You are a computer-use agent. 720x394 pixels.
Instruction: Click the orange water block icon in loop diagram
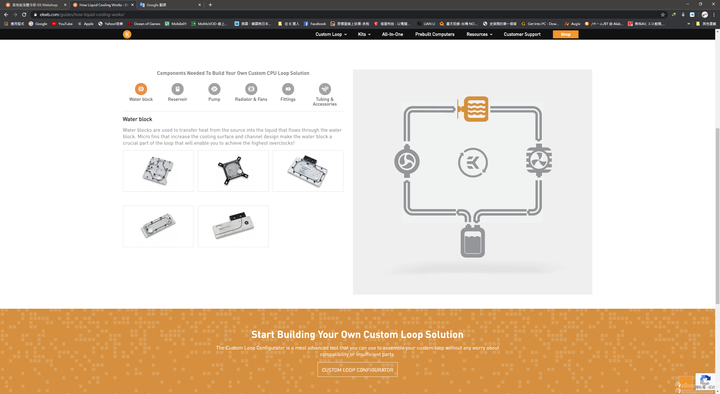(x=473, y=109)
